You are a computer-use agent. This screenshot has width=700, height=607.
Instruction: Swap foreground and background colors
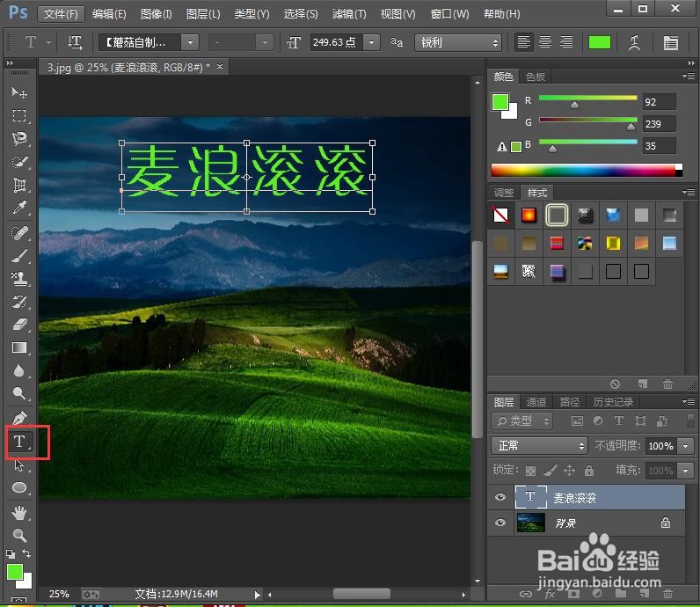click(x=26, y=553)
